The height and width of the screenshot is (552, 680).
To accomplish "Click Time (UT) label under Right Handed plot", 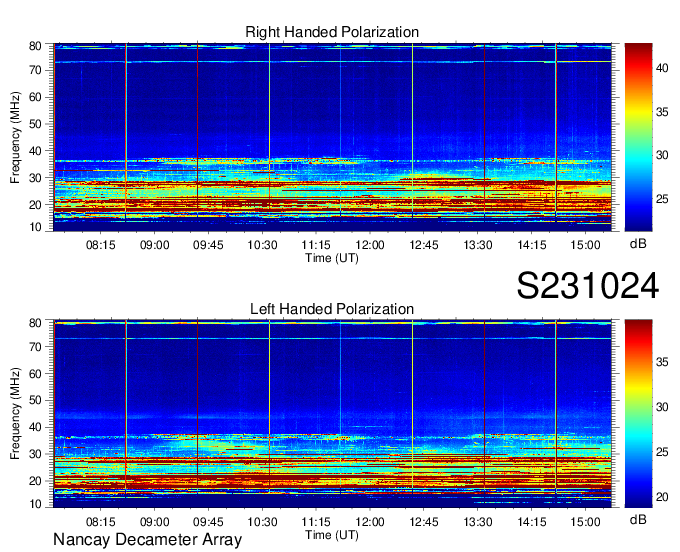I will tap(332, 258).
